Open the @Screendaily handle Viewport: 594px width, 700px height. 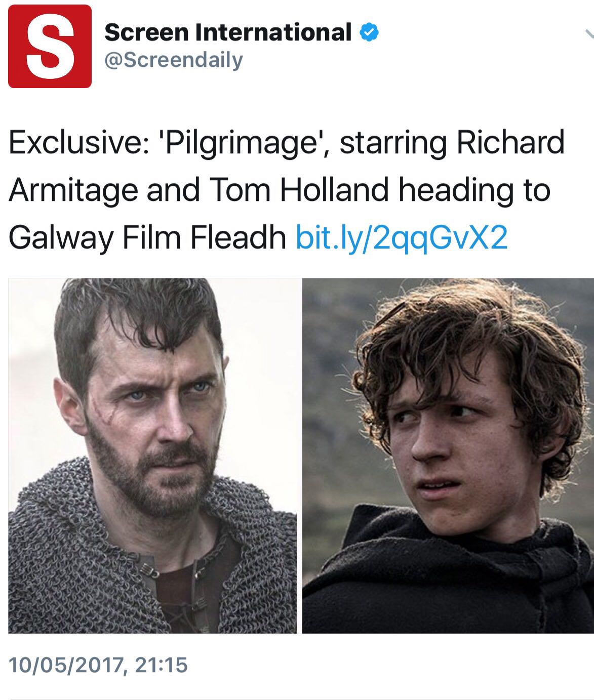click(x=173, y=60)
